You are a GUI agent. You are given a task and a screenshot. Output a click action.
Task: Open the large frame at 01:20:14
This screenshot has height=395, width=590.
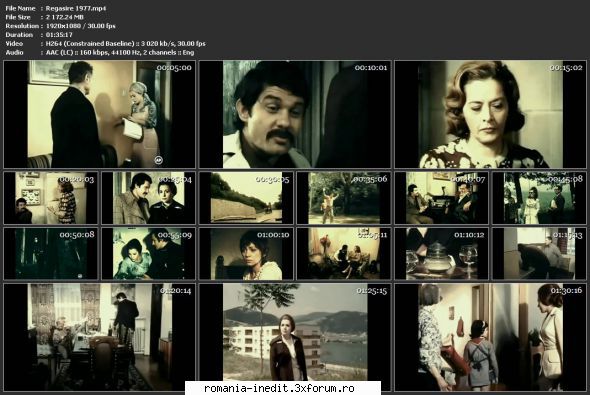(100, 337)
